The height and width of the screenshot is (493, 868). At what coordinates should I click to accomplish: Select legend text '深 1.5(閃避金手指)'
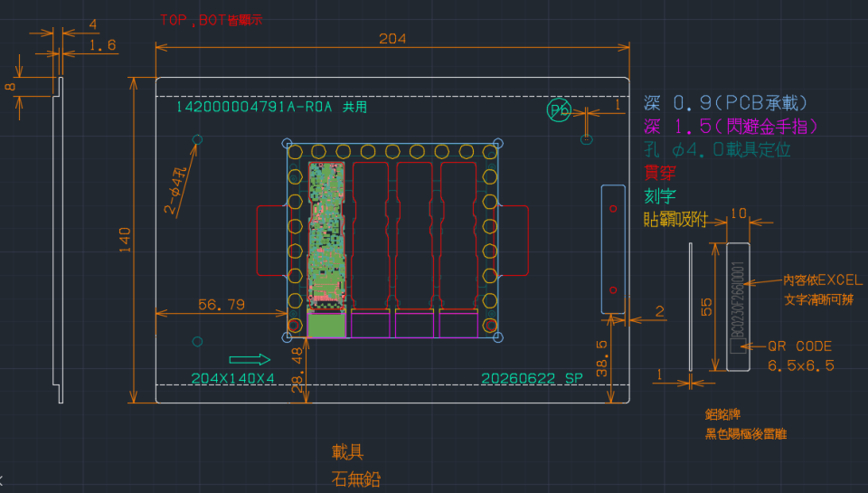[x=731, y=127]
